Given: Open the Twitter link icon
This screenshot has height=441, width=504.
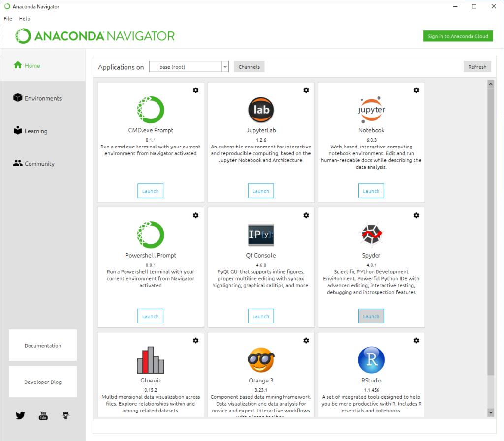Looking at the screenshot, I should [20, 415].
